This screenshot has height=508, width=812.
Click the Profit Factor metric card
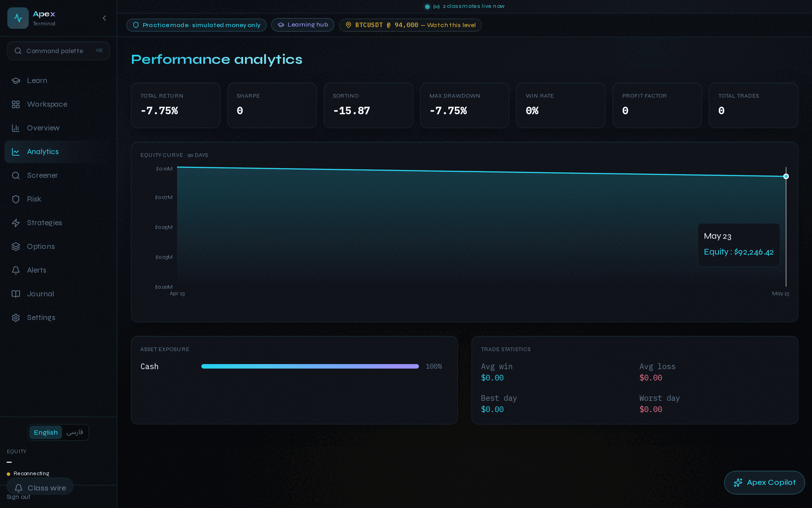657,105
